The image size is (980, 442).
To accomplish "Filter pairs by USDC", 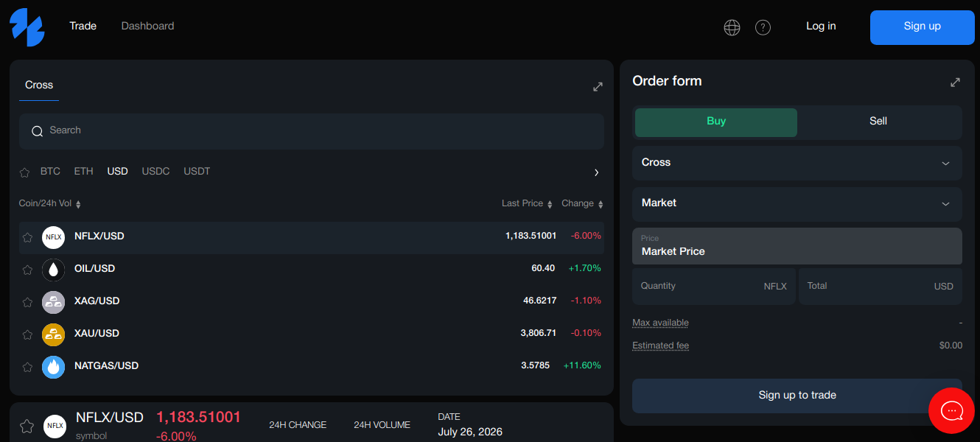I will 155,171.
